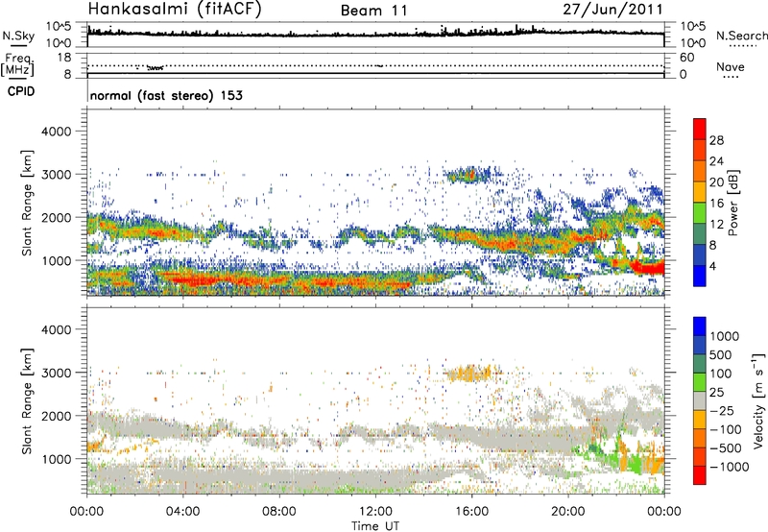Select the text normal (fast stereo) 153
The image size is (768, 532).
click(x=166, y=95)
